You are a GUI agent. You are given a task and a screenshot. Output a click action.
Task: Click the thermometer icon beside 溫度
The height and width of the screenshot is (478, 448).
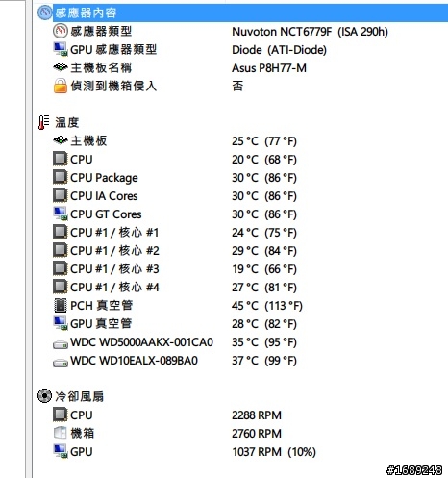point(43,122)
